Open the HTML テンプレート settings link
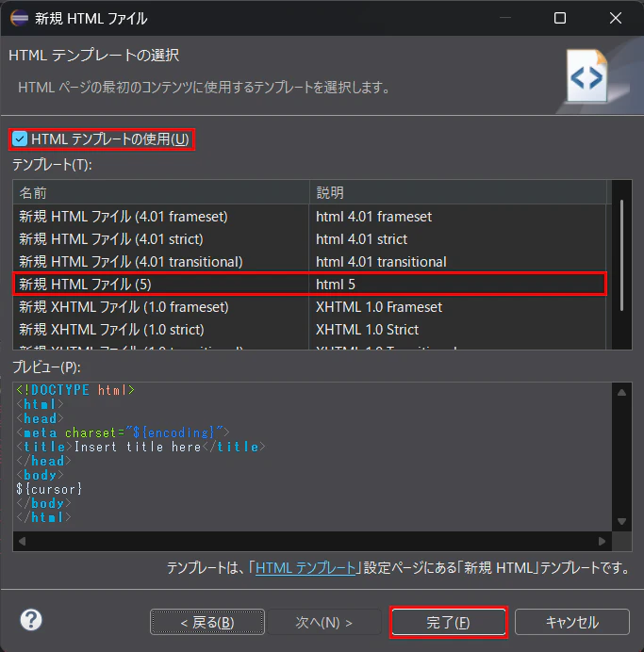The height and width of the screenshot is (652, 644). coord(305,567)
